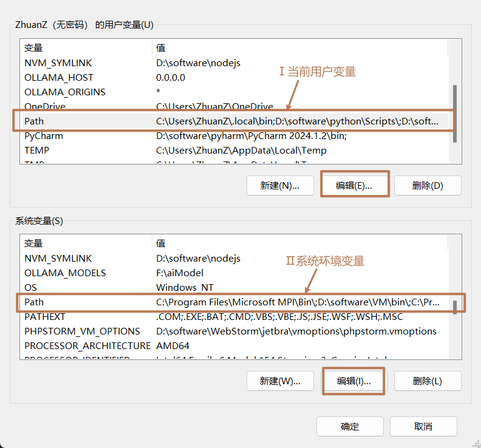Viewport: 481px width, 448px height.
Task: Select user variable PyCharm row
Action: 236,136
